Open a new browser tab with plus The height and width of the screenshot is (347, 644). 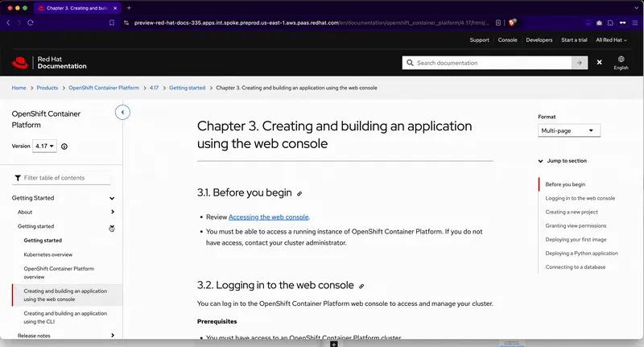click(x=129, y=8)
